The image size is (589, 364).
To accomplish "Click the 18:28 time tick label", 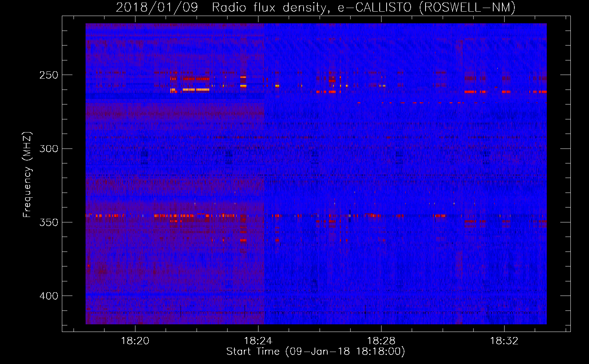I will [x=381, y=341].
